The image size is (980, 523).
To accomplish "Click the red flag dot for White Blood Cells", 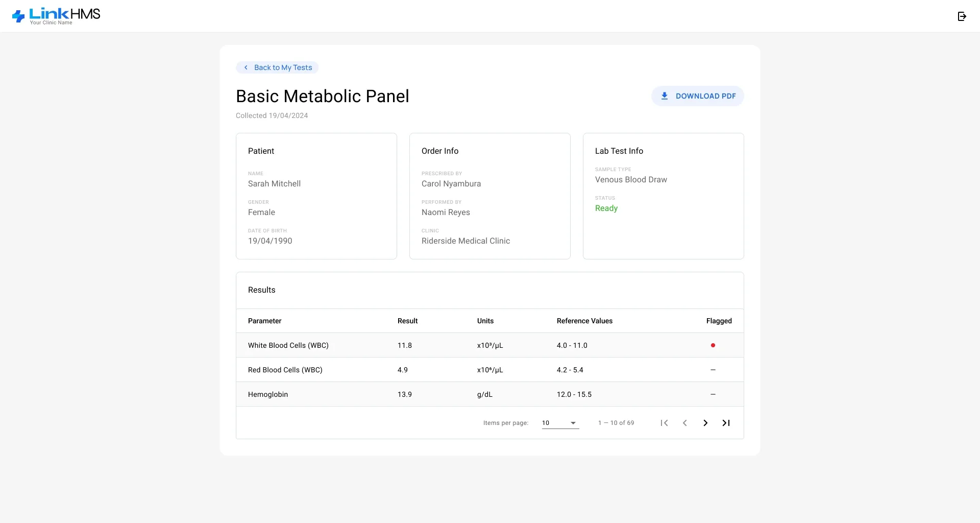I will (x=713, y=345).
